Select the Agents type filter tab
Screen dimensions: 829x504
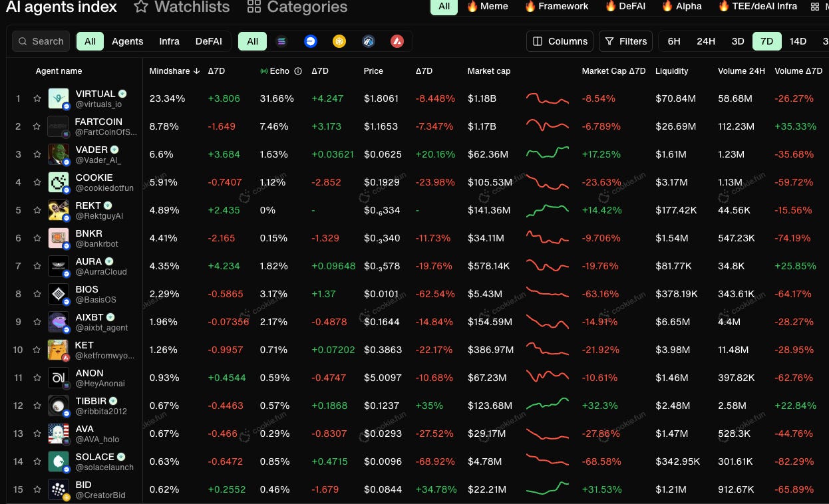(128, 41)
